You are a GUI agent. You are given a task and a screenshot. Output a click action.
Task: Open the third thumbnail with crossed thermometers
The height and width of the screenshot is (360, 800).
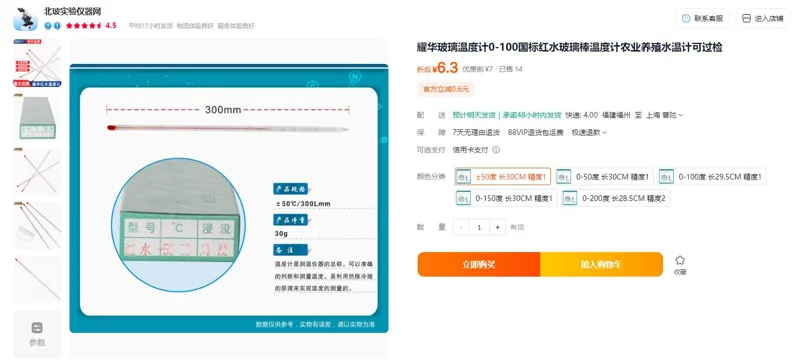(x=37, y=171)
